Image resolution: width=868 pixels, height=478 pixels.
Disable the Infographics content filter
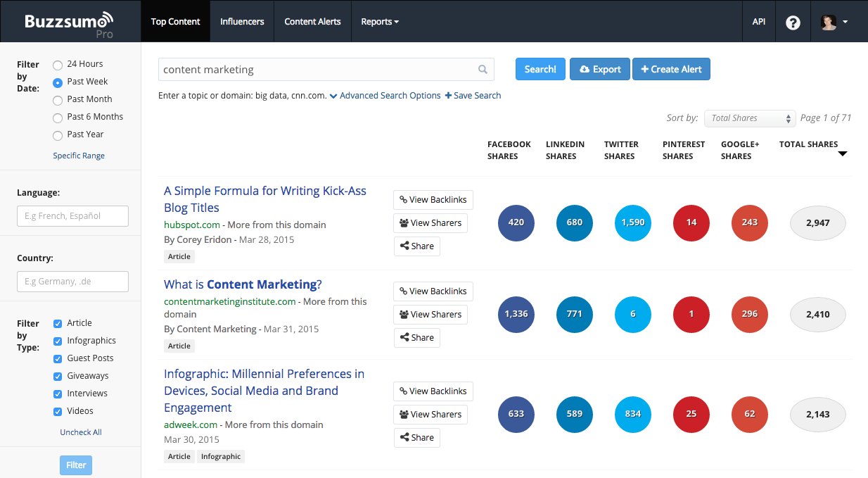click(57, 340)
